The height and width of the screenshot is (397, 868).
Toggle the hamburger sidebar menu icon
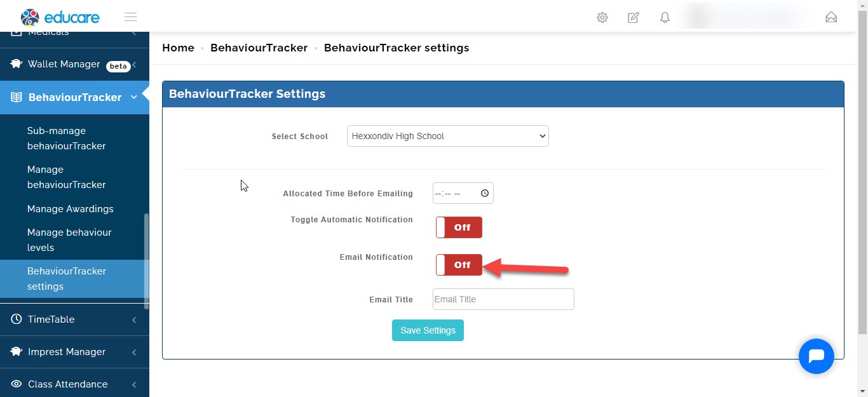coord(130,17)
